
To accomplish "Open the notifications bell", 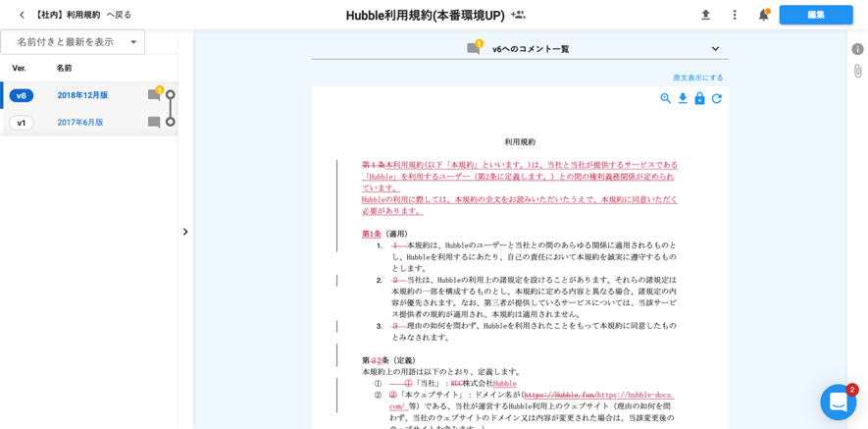I will tap(763, 15).
